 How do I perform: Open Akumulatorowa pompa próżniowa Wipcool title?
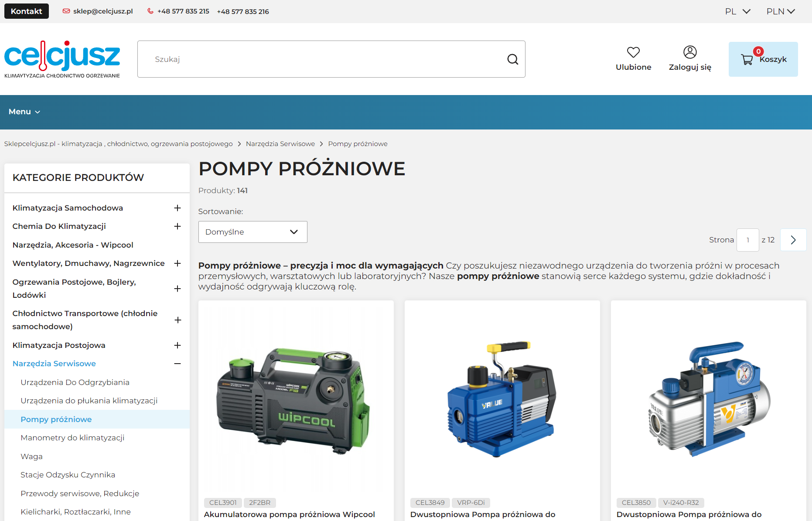[290, 514]
